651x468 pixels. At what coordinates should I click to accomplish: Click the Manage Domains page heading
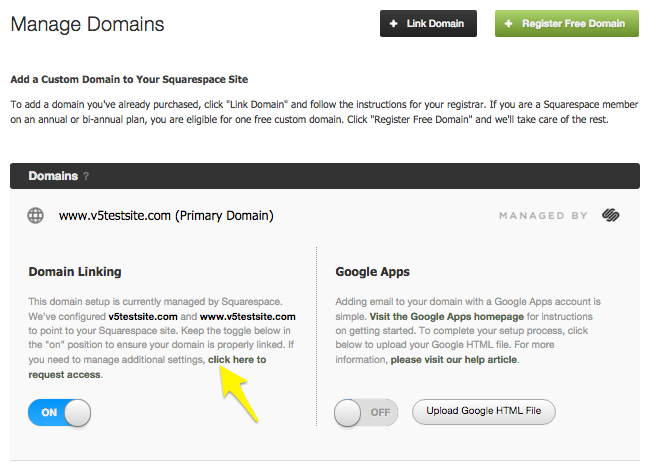click(87, 23)
